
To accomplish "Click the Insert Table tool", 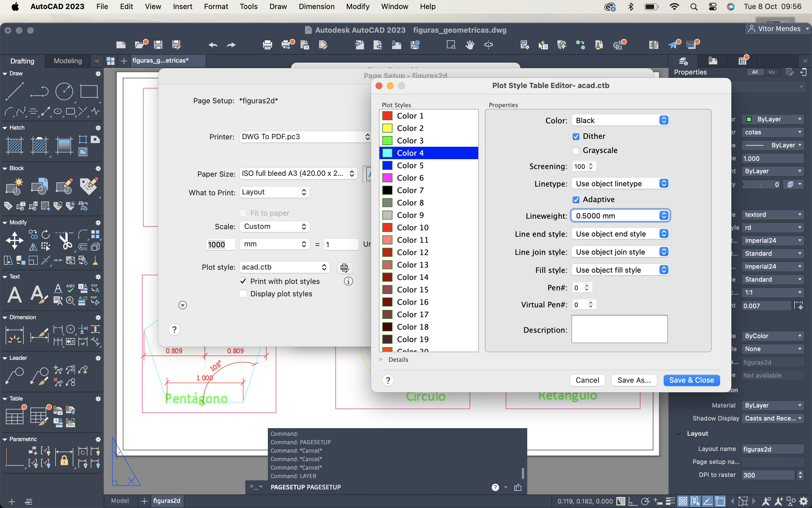I will pos(14,417).
